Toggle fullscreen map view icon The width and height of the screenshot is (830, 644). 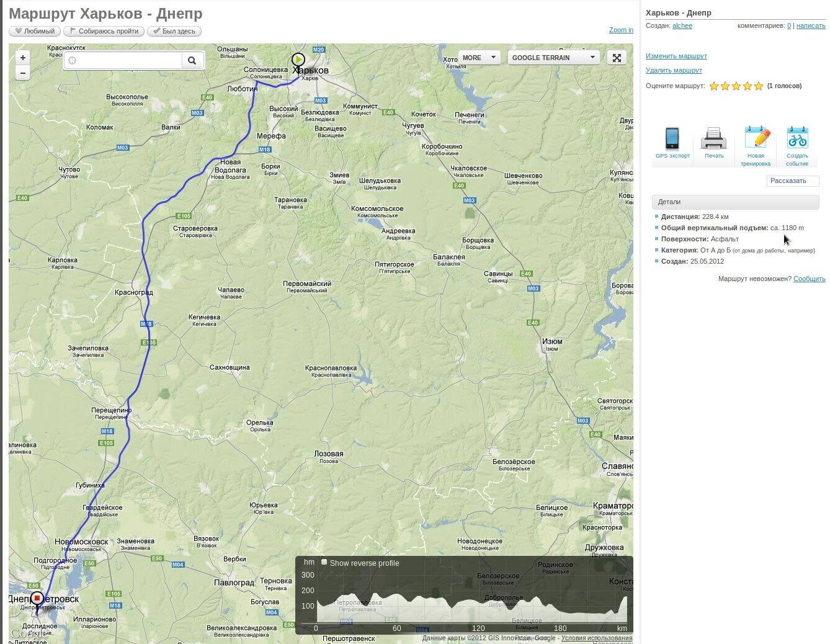pyautogui.click(x=617, y=58)
